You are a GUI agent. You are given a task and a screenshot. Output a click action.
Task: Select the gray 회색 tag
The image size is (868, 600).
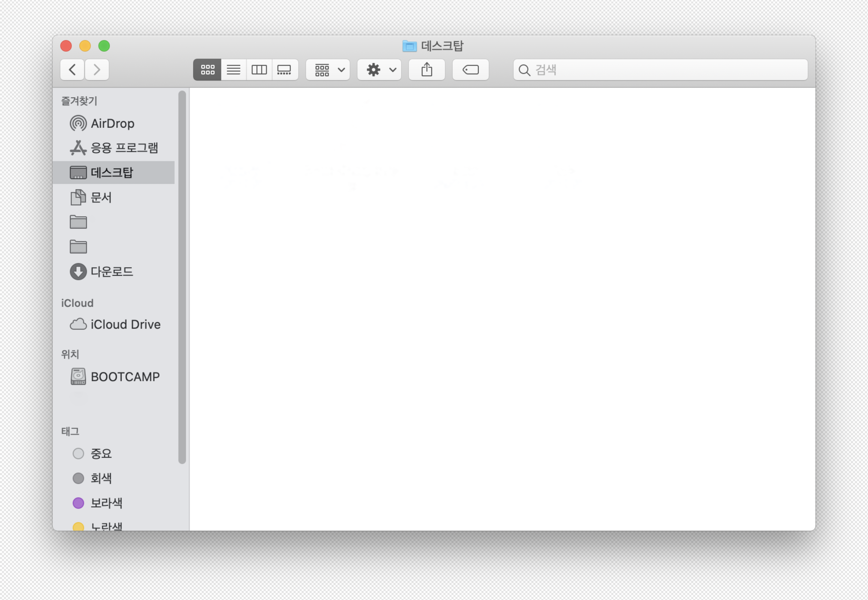point(101,478)
